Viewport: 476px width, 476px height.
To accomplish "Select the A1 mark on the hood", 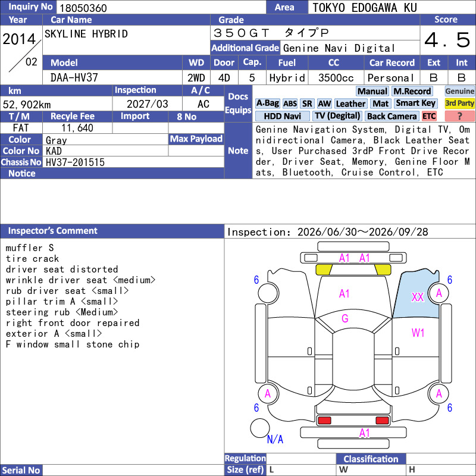I will point(345,293).
